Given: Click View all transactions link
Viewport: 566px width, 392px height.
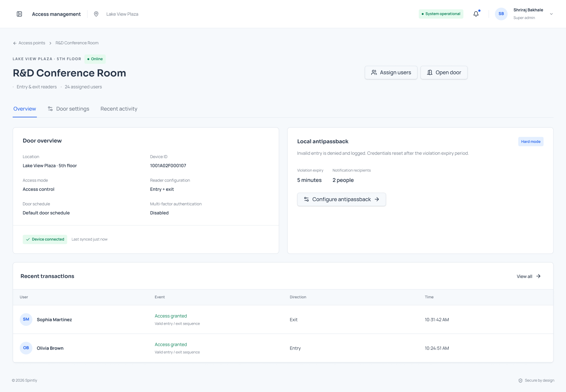Looking at the screenshot, I should (x=529, y=276).
